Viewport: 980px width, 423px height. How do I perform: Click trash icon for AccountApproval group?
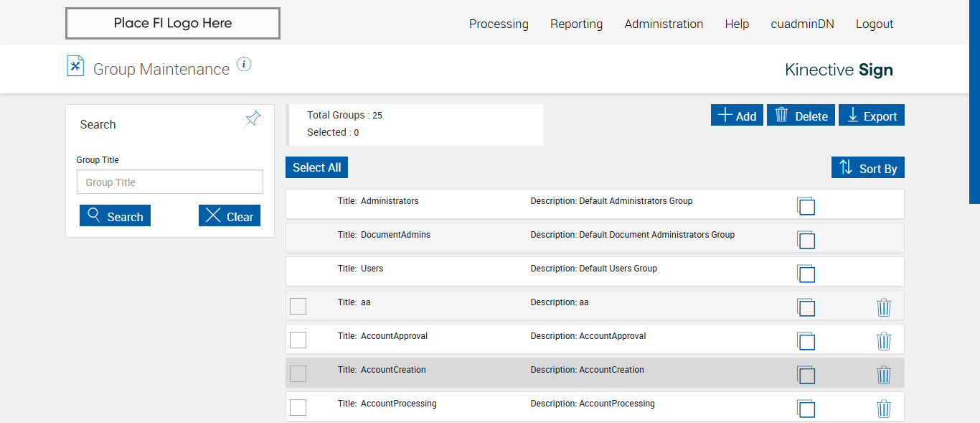click(x=884, y=341)
